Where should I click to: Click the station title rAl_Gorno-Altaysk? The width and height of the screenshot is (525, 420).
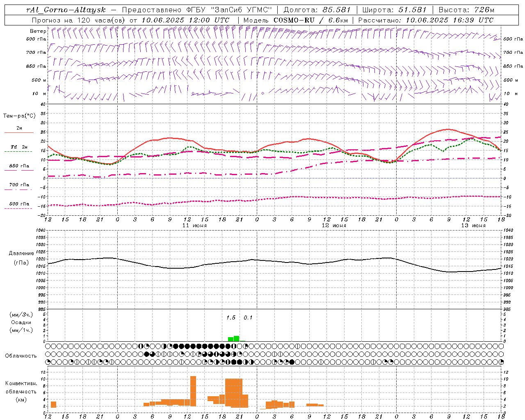point(66,10)
